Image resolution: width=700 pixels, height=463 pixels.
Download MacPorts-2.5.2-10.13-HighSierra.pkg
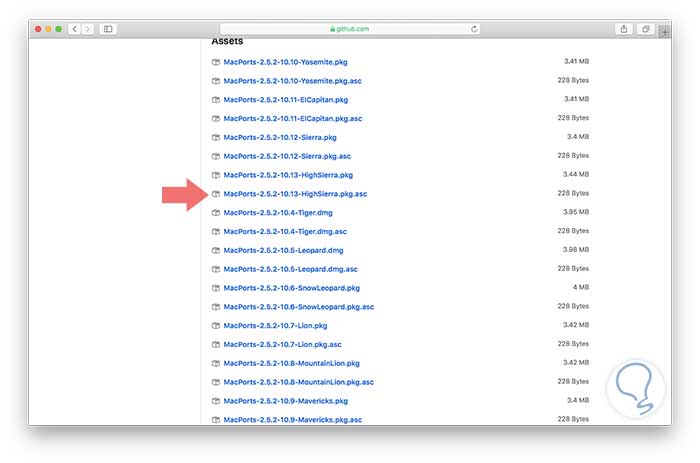pyautogui.click(x=288, y=175)
